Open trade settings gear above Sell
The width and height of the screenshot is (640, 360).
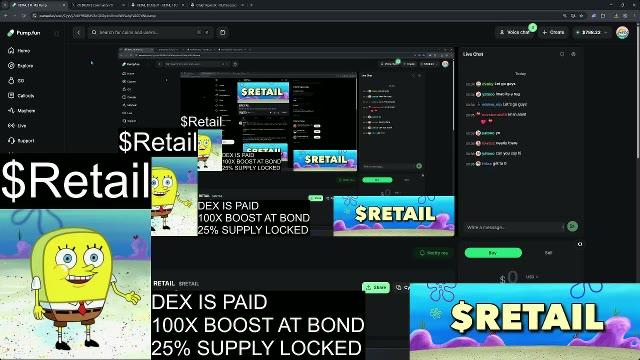pos(580,244)
